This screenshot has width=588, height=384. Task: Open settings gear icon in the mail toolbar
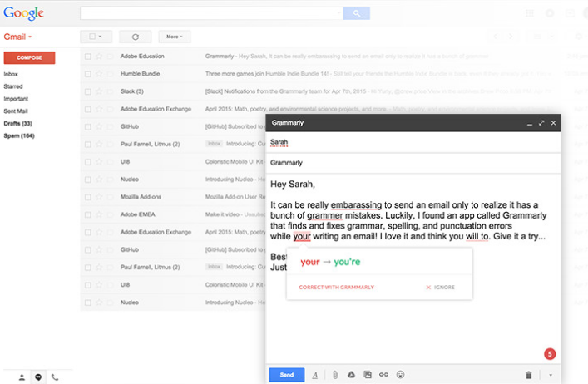tap(579, 37)
